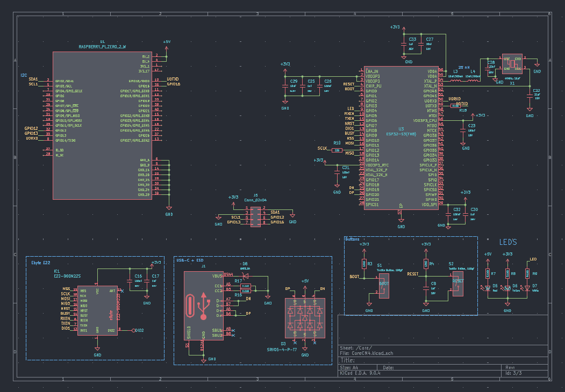Select inductor L4 symbol
Image resolution: width=565 pixels, height=392 pixels.
point(473,81)
